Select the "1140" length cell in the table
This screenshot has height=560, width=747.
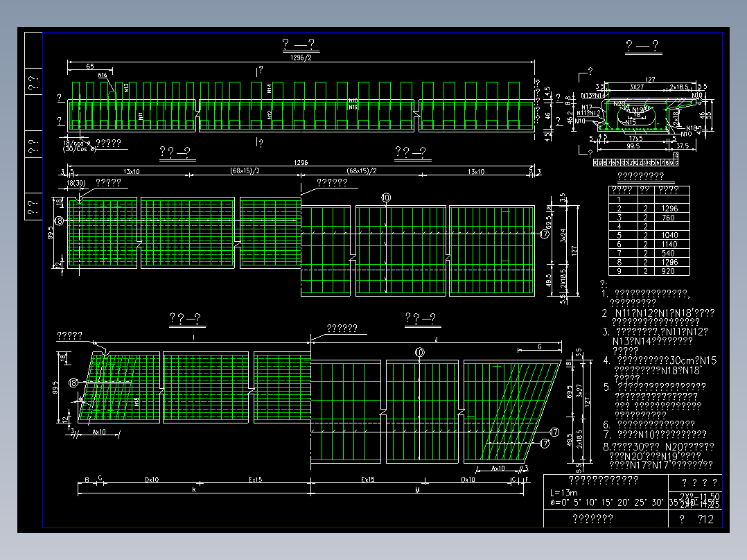669,244
